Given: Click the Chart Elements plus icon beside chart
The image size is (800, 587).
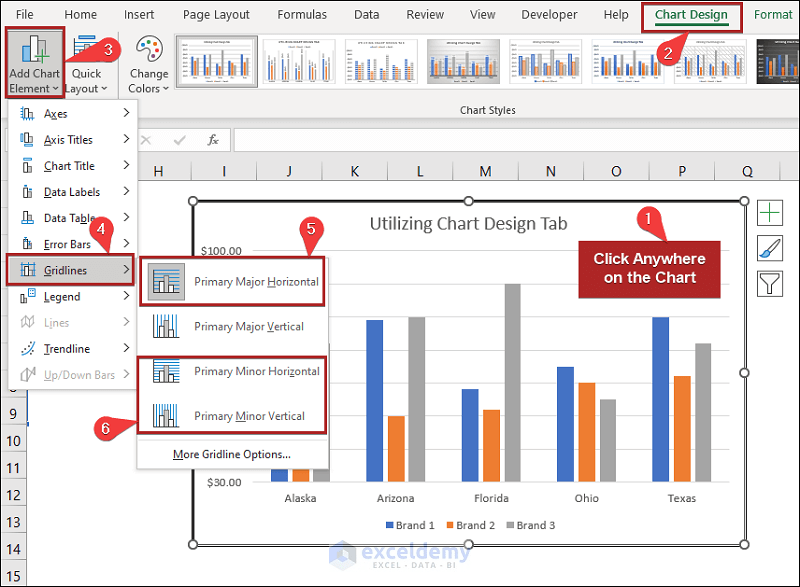Looking at the screenshot, I should (772, 211).
